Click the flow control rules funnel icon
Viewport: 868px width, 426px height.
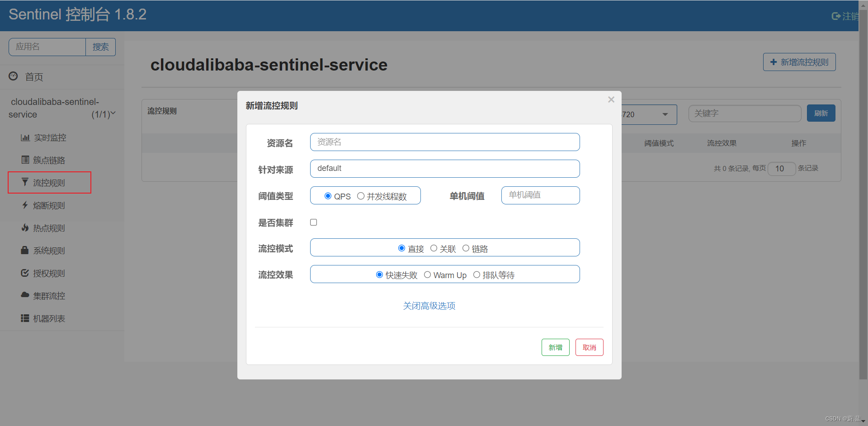click(25, 182)
